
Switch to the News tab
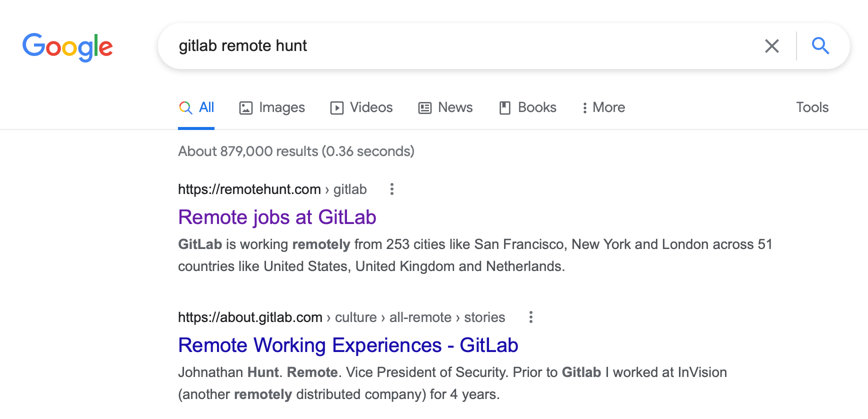pyautogui.click(x=445, y=107)
